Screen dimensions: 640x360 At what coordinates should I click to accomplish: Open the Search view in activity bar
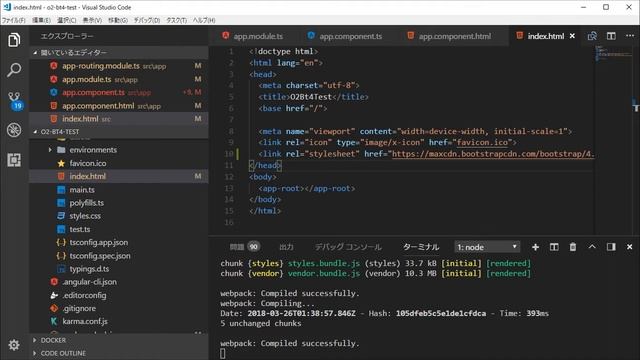point(14,70)
